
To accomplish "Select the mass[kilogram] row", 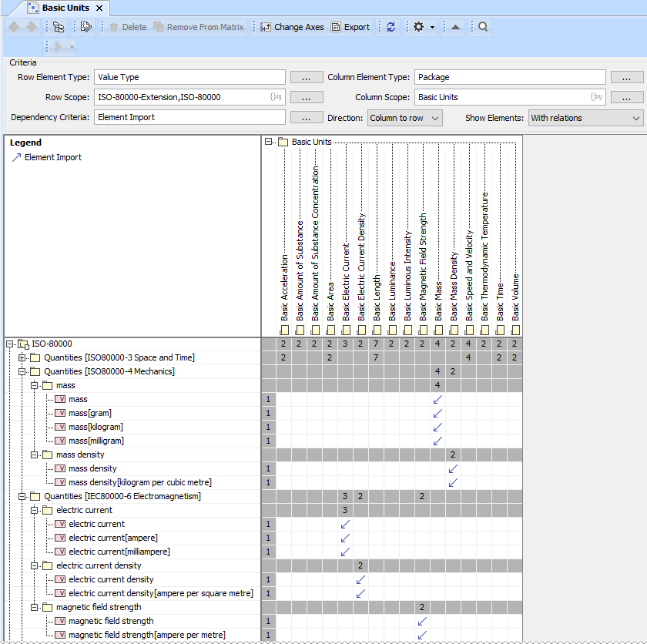I will click(96, 428).
